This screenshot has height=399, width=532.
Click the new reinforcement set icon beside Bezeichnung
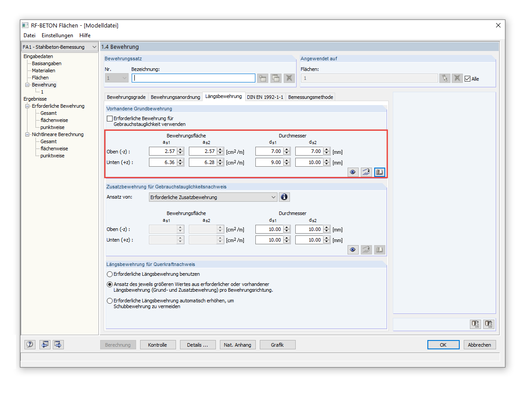point(262,78)
